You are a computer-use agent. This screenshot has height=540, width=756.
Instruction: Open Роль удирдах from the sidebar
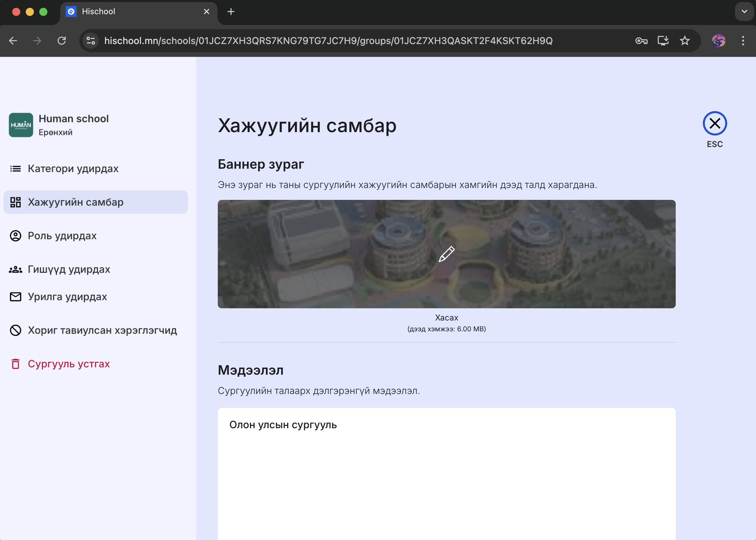point(62,236)
